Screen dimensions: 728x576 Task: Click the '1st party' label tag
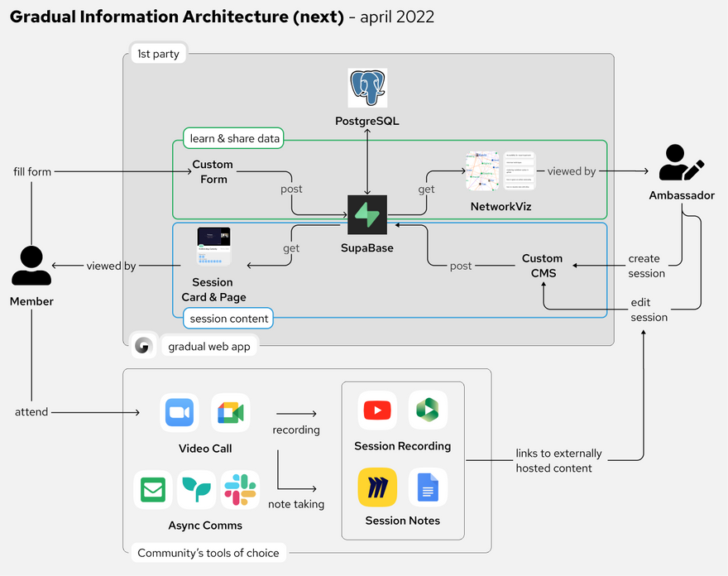click(x=158, y=54)
